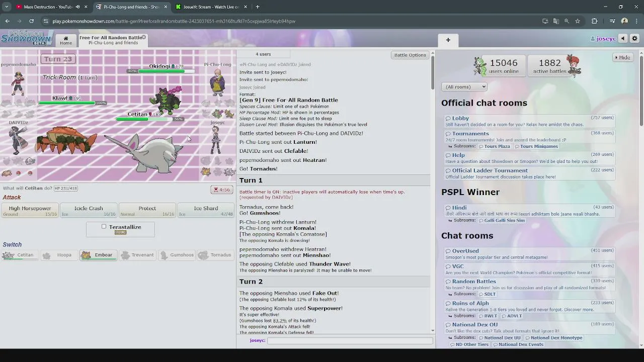
Task: Click the DAIVIDz trainer avatar
Action: pyautogui.click(x=18, y=140)
